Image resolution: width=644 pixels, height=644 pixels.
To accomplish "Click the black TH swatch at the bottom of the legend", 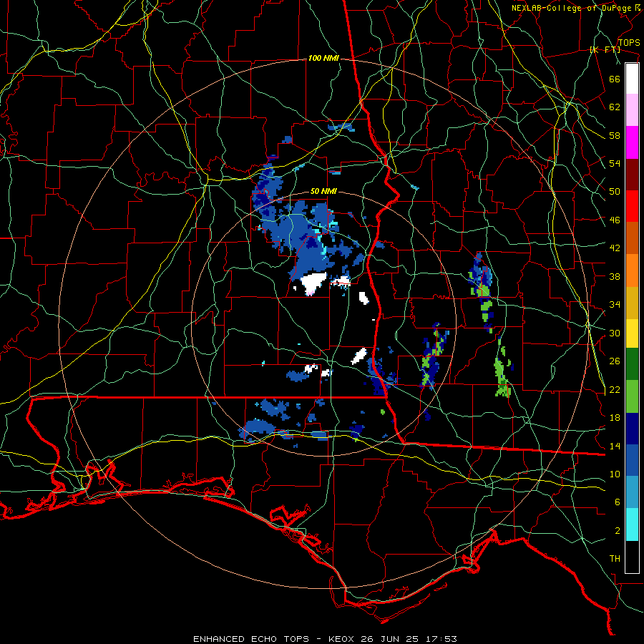I will 632,557.
